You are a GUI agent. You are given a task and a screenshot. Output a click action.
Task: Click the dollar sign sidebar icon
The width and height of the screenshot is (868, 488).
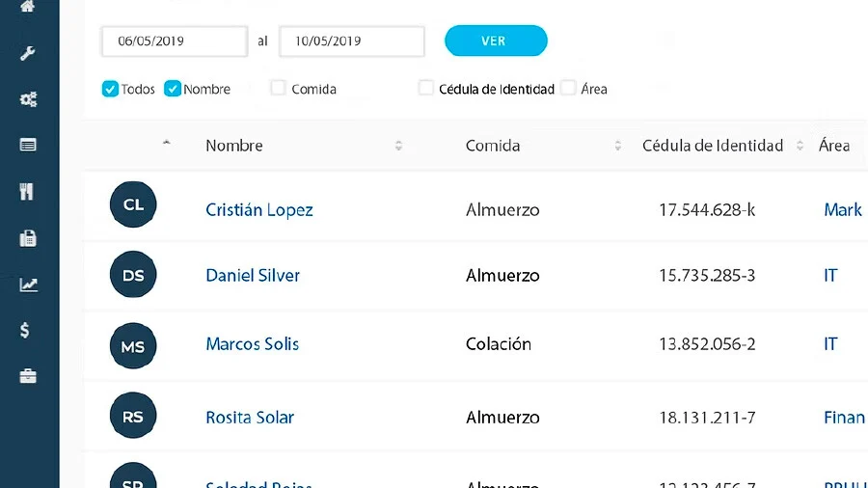(26, 331)
